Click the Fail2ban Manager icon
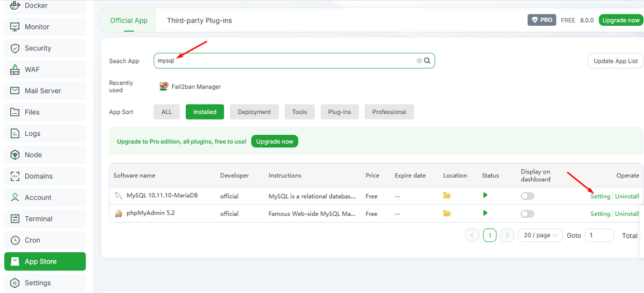The height and width of the screenshot is (293, 644). [164, 86]
